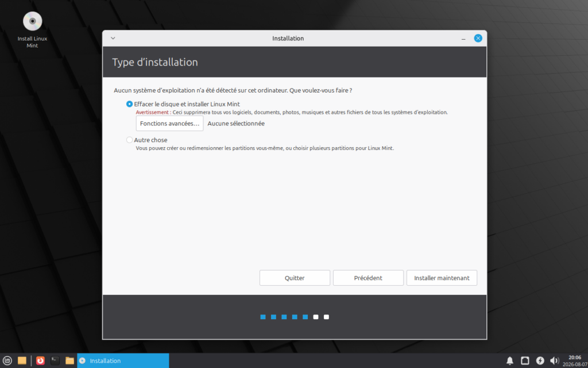Screen dimensions: 588x368
Task: Open the Linux Mint start menu
Action: point(7,361)
